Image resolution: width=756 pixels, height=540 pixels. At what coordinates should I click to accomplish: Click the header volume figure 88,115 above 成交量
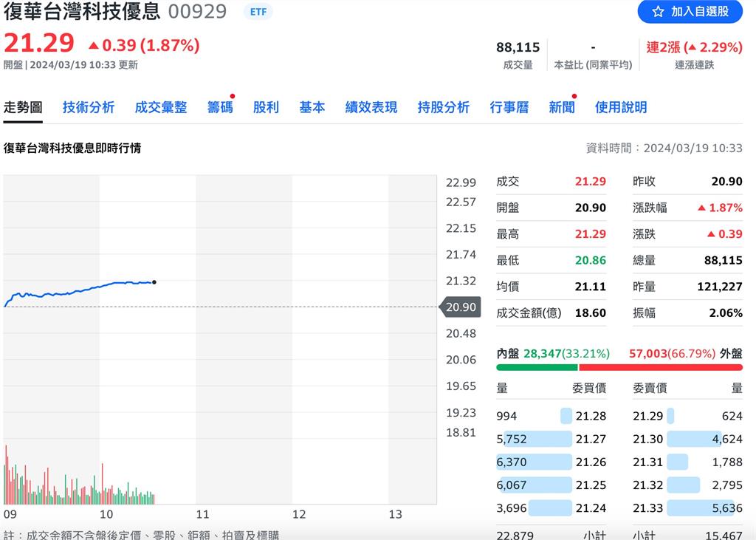click(518, 47)
